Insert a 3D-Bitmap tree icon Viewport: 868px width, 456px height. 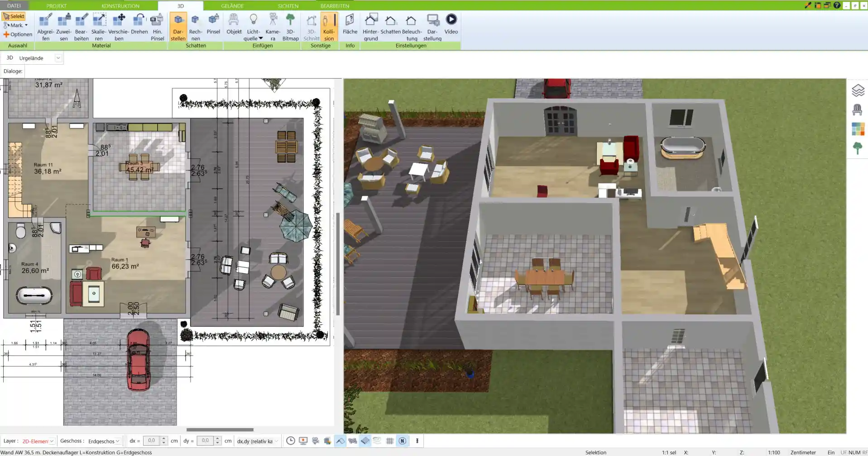(290, 27)
